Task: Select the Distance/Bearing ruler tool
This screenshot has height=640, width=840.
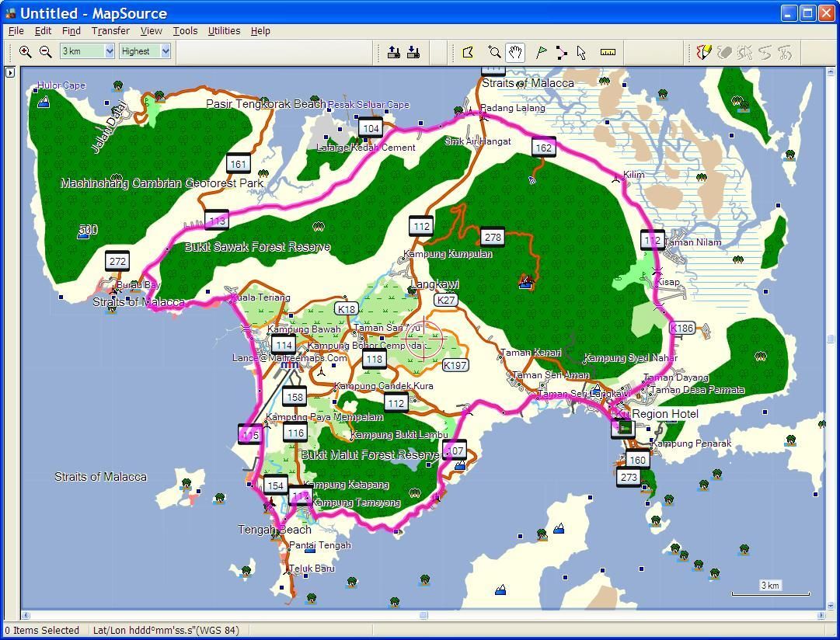Action: (x=608, y=52)
